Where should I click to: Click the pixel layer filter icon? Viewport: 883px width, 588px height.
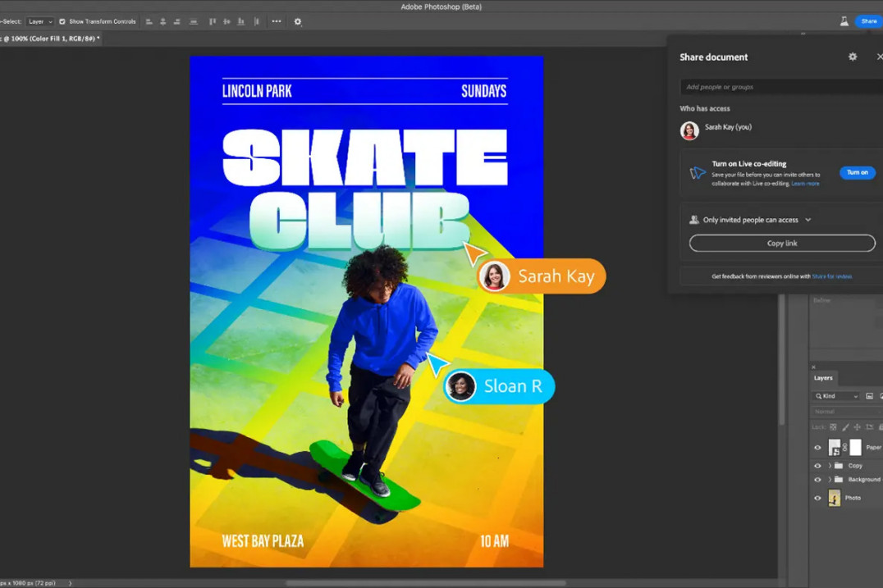pos(870,396)
